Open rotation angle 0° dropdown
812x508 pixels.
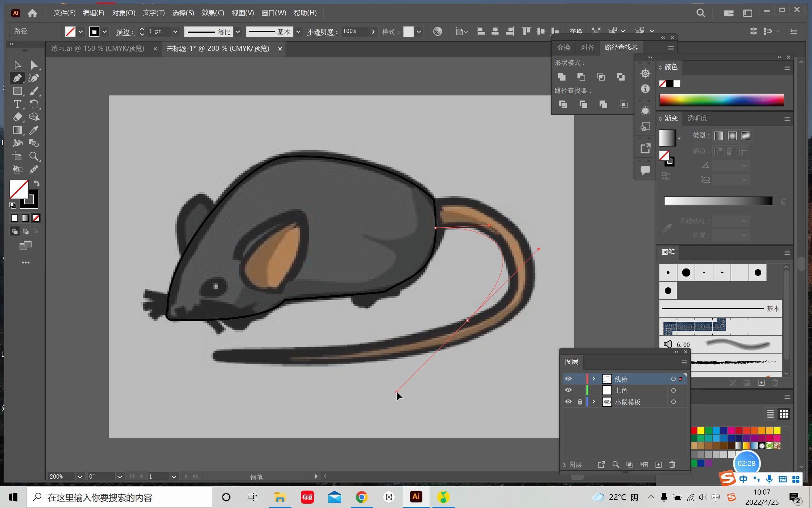tap(119, 477)
